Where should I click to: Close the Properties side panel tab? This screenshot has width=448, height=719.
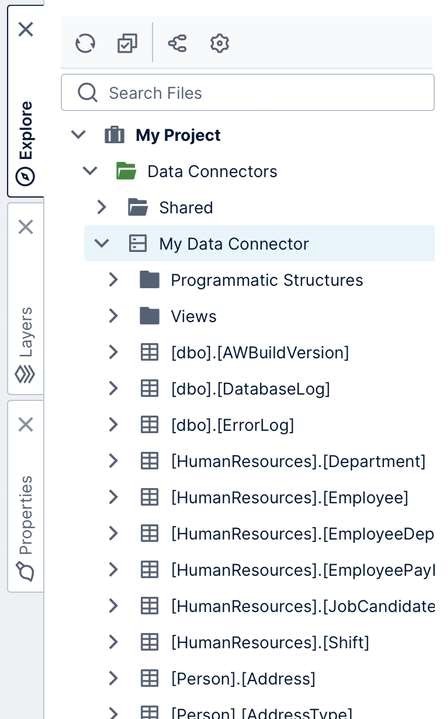pyautogui.click(x=26, y=424)
